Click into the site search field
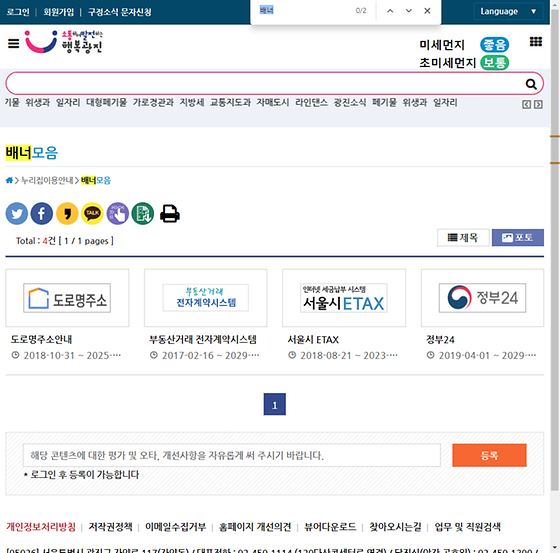 click(x=264, y=84)
